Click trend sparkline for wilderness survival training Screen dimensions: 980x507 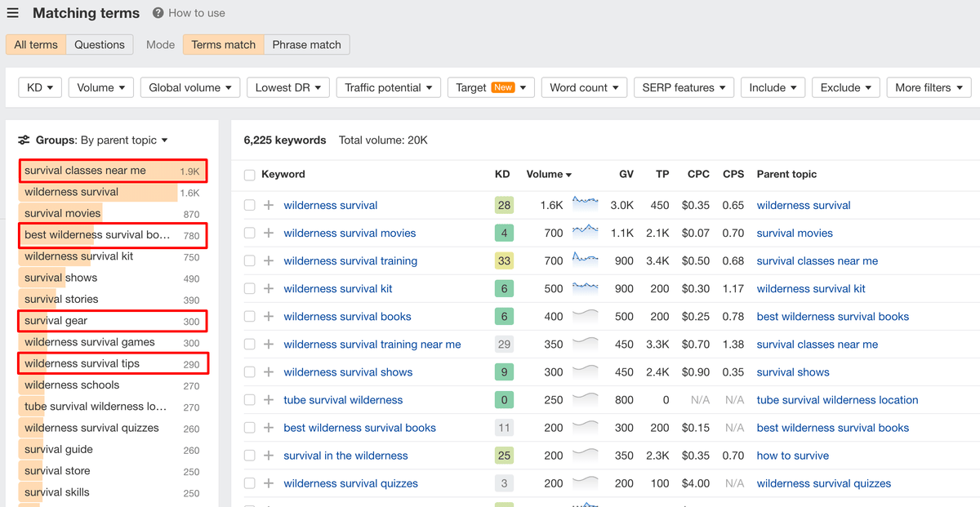tap(585, 260)
